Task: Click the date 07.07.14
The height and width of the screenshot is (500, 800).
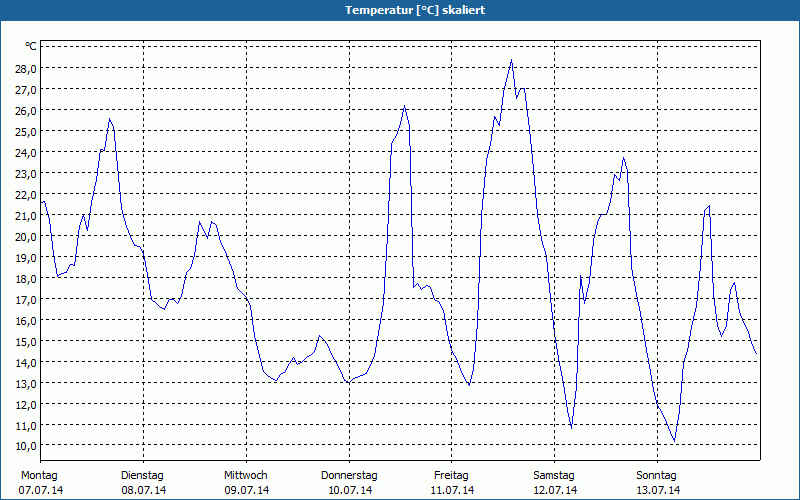Action: [41, 490]
